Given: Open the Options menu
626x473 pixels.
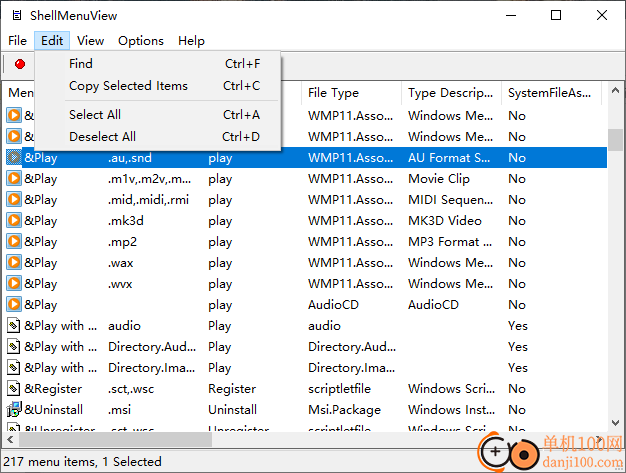Looking at the screenshot, I should point(141,41).
